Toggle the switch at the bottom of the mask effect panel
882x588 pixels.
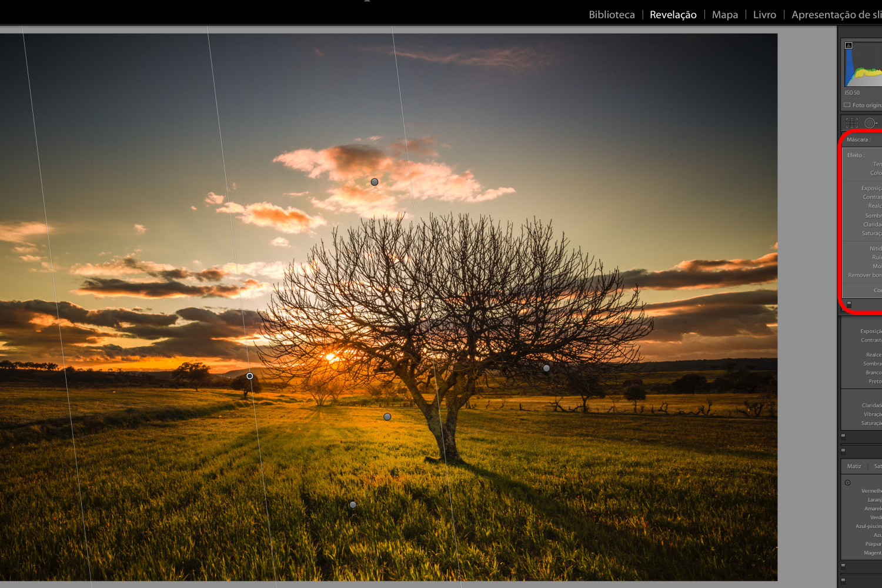coord(848,304)
